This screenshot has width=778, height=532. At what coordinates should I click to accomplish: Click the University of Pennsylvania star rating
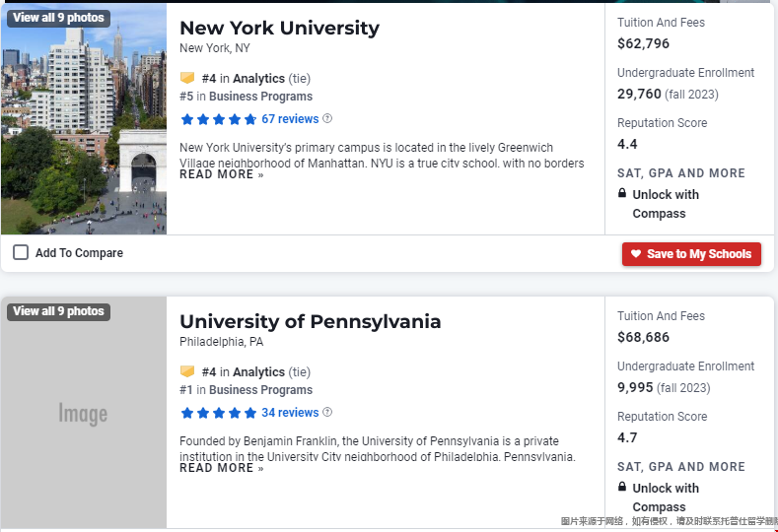pos(219,413)
